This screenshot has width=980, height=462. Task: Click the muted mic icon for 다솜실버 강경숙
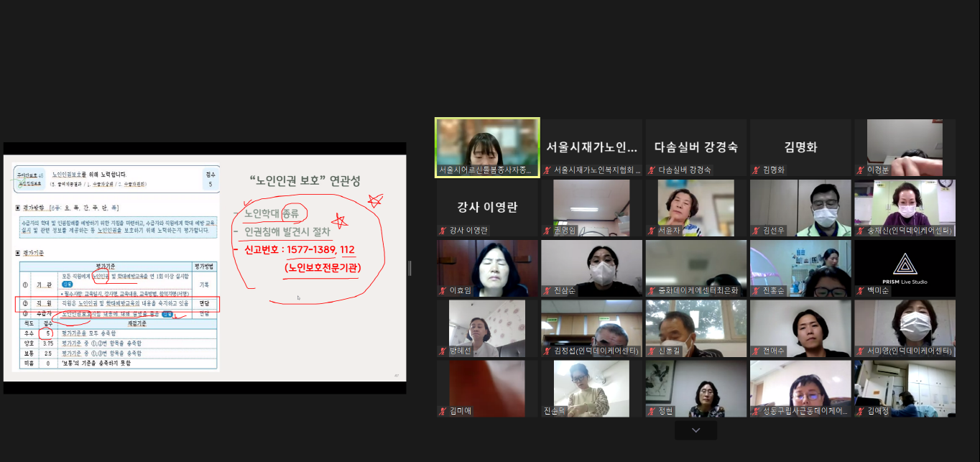[x=652, y=170]
